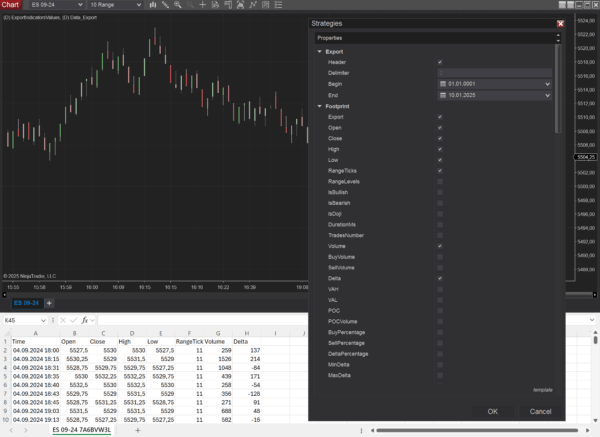This screenshot has width=600, height=437.
Task: Open the Begin date dropdown arrow
Action: pos(548,84)
